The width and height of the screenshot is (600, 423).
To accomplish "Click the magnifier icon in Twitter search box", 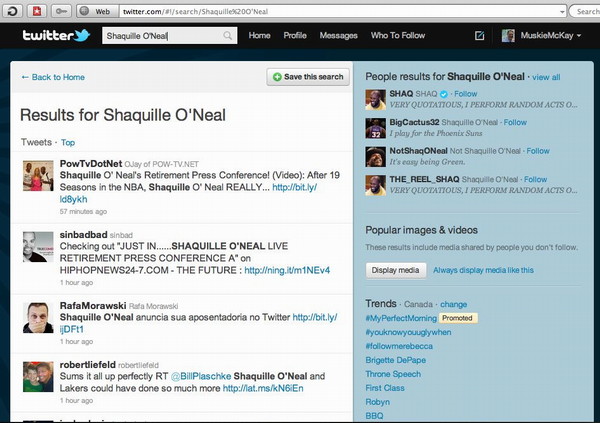I will tap(227, 36).
